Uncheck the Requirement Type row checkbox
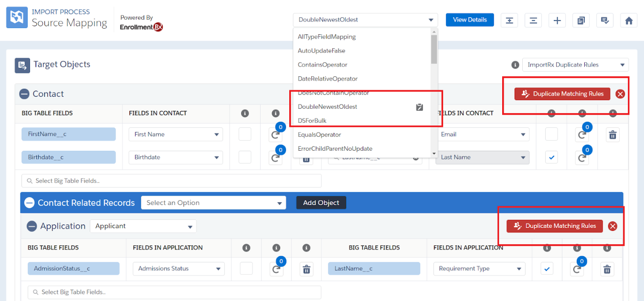 tap(547, 269)
